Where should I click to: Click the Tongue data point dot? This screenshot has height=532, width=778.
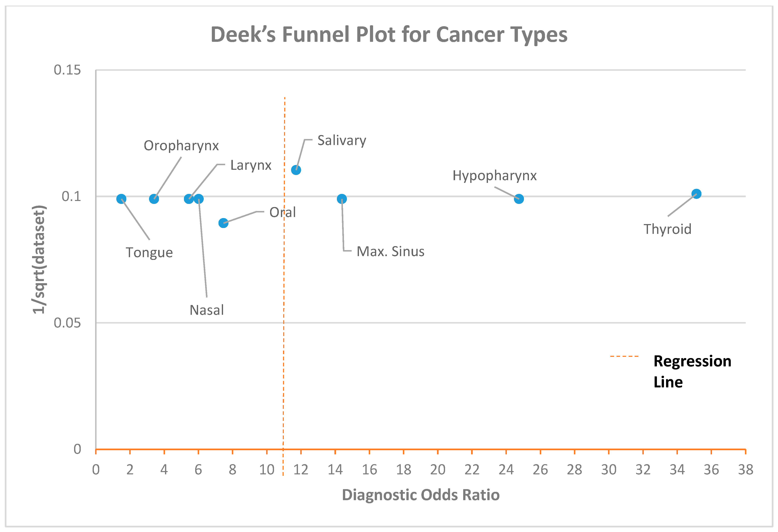[x=121, y=199]
